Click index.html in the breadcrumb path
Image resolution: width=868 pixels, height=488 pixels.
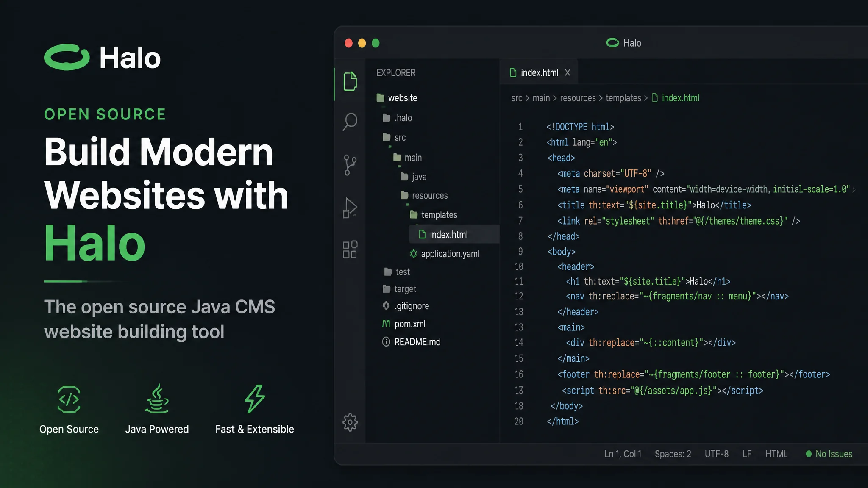[x=681, y=98]
